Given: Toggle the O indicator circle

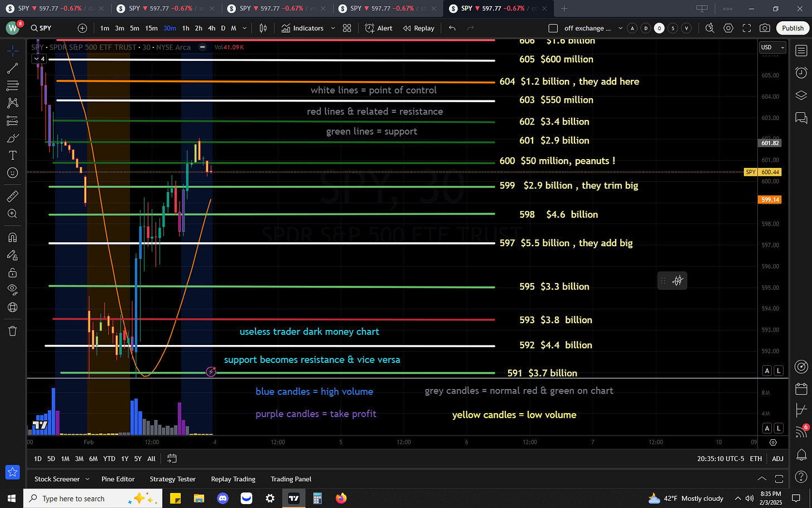Looking at the screenshot, I should click(x=659, y=28).
